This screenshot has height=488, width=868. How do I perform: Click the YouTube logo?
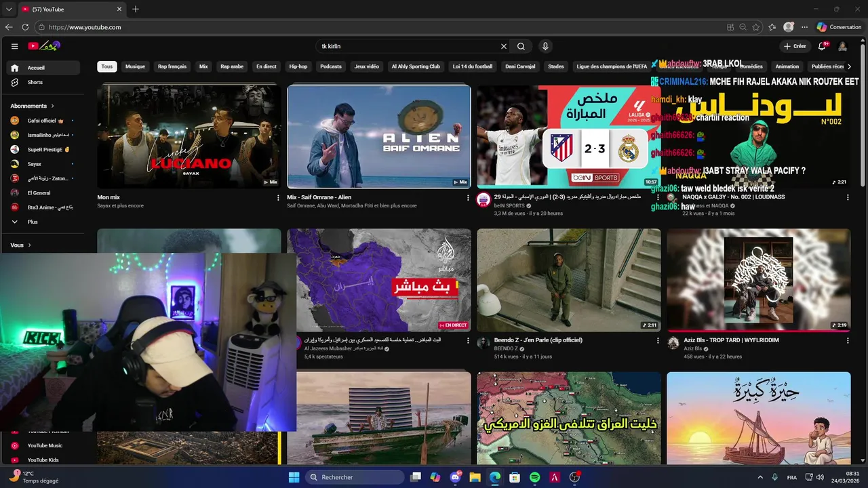coord(44,45)
